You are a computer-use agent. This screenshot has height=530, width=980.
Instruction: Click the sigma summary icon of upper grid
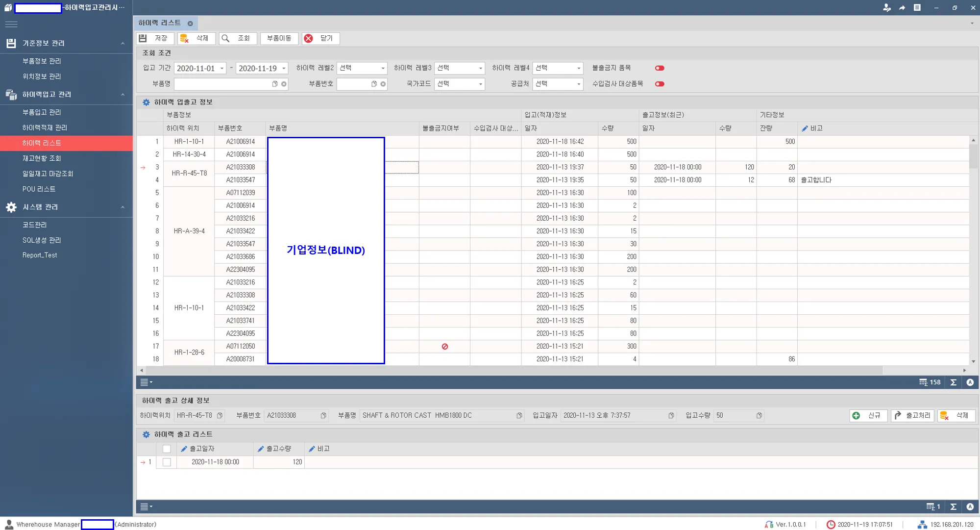[x=954, y=382]
